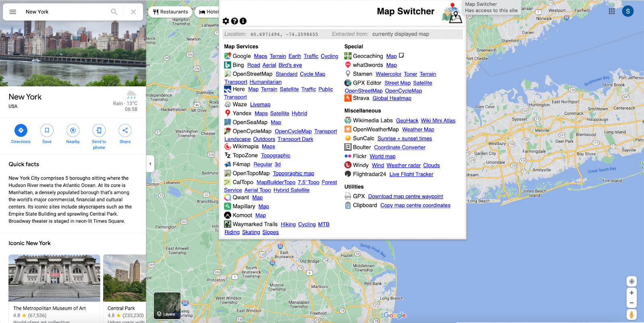Open OpenStreetMap Standard map

pos(287,74)
